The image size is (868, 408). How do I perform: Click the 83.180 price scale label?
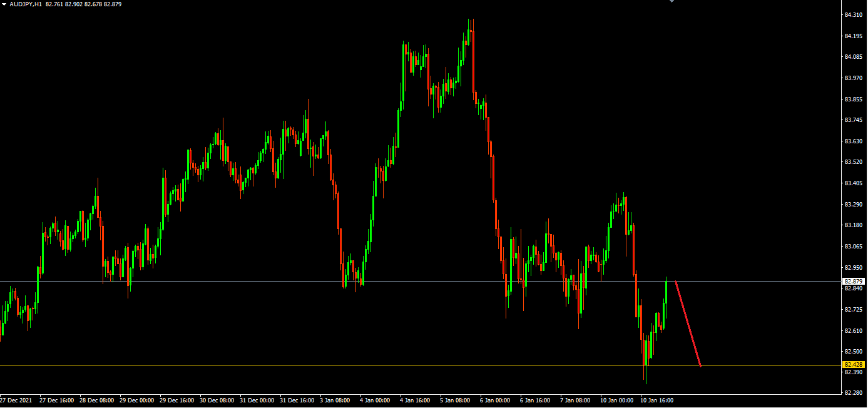coord(854,225)
